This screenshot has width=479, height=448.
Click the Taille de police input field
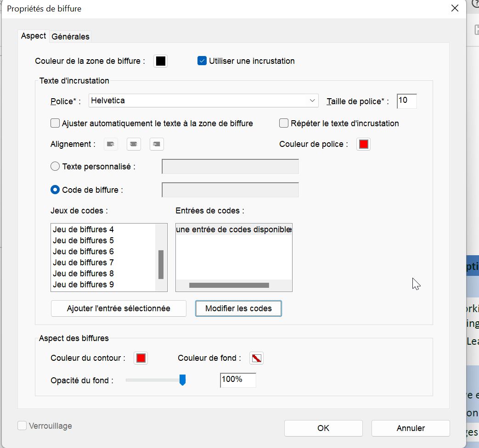[406, 101]
